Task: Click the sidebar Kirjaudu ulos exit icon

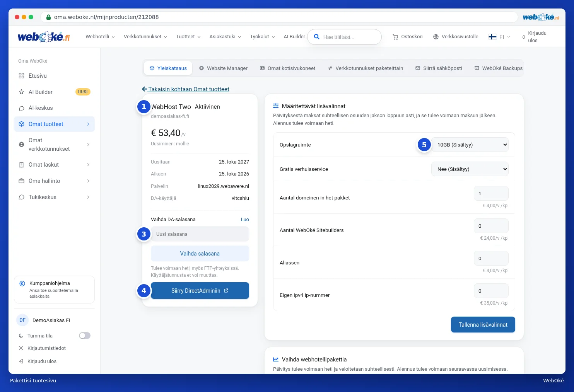Action: pos(21,361)
